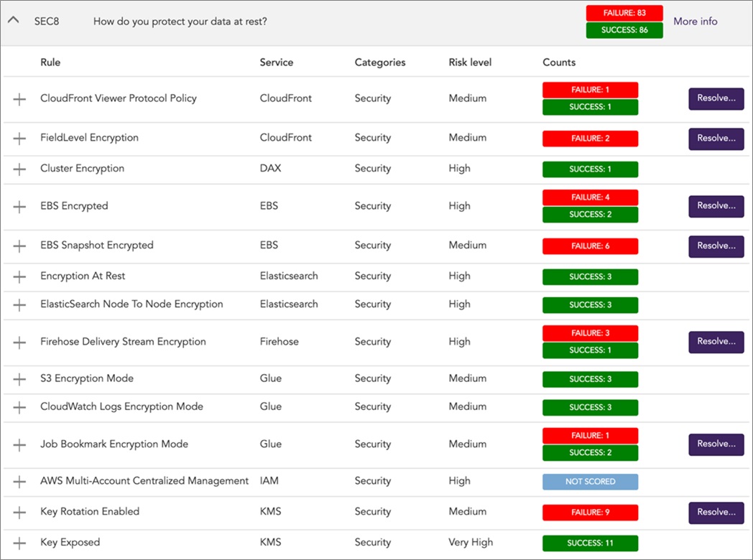The width and height of the screenshot is (753, 560).
Task: Expand the FieldLevel Encryption row
Action: [x=19, y=139]
